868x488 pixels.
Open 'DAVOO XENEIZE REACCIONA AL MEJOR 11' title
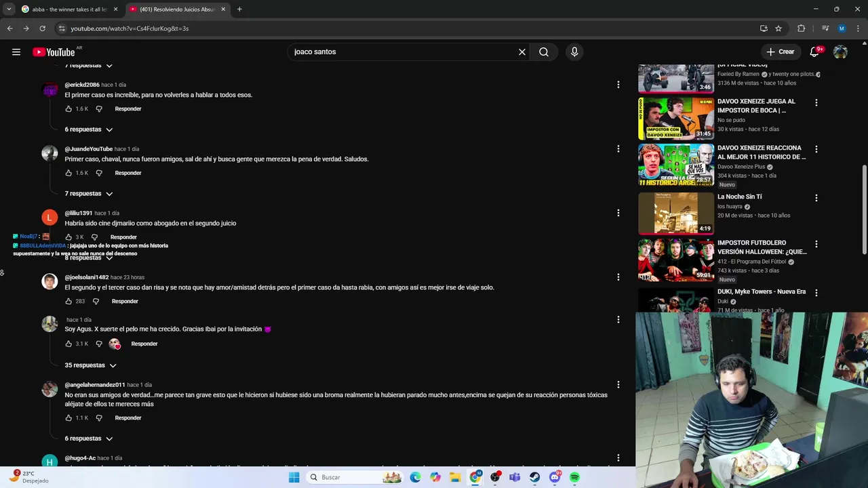[x=762, y=152]
